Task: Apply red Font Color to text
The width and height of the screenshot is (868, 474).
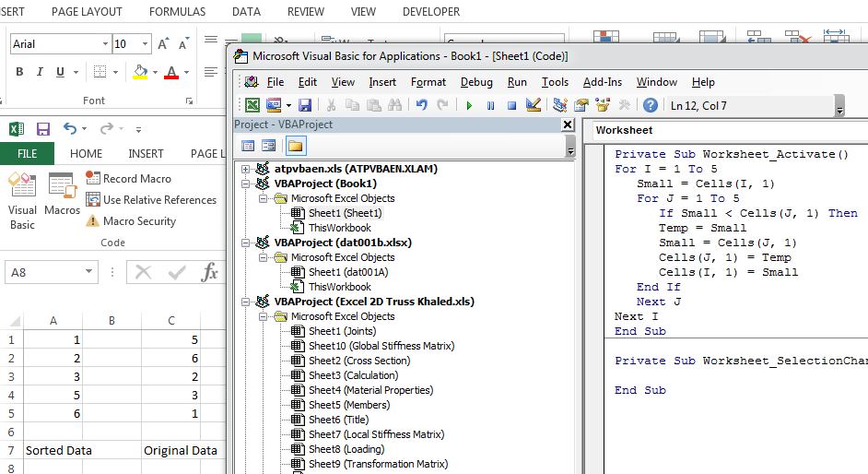Action: click(x=171, y=71)
